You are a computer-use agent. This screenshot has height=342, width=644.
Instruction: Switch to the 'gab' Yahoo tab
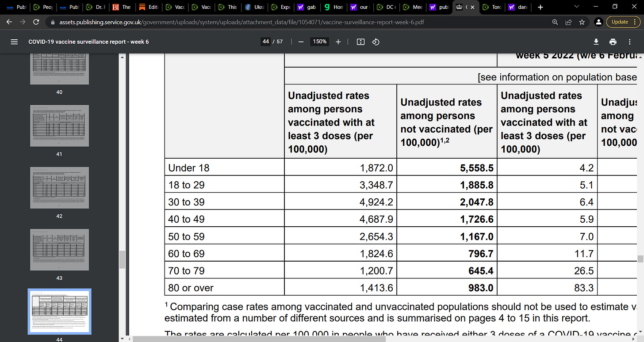click(307, 7)
